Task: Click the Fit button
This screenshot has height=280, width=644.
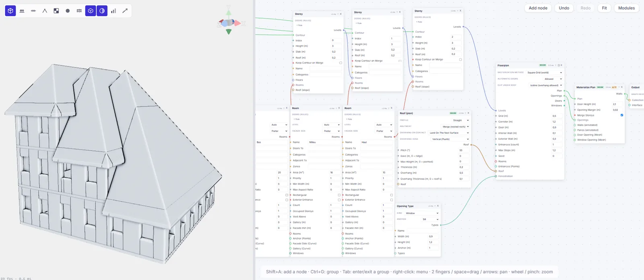Action: tap(604, 8)
